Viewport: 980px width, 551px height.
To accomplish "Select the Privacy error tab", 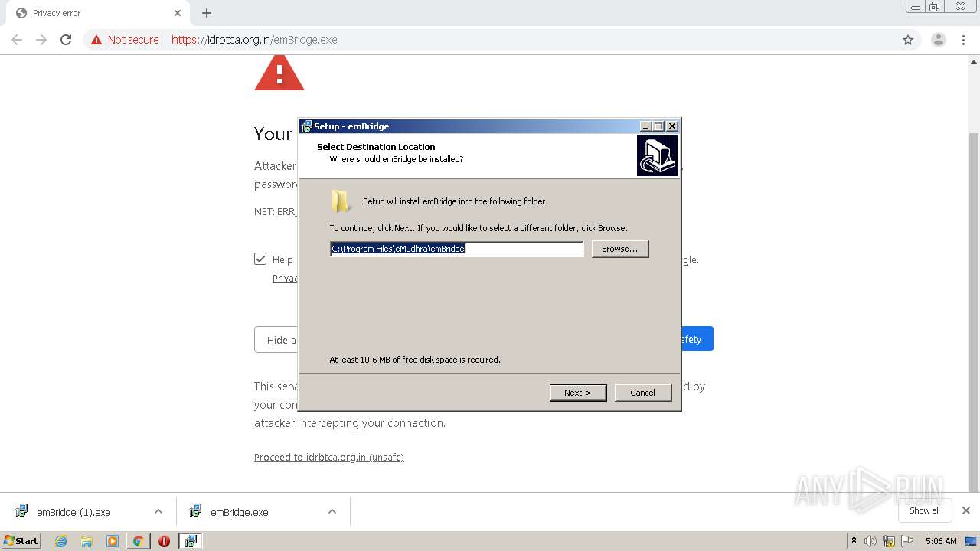I will [98, 13].
